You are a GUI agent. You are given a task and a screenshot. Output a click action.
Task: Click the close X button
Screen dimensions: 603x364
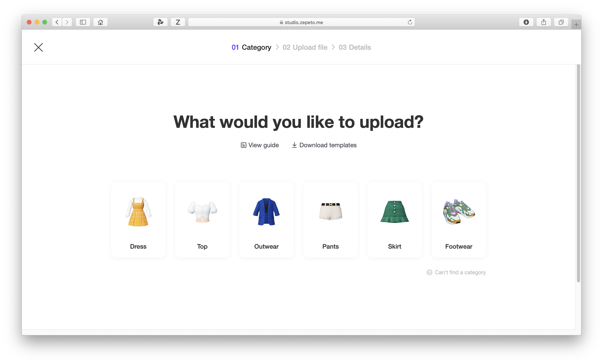(x=38, y=47)
